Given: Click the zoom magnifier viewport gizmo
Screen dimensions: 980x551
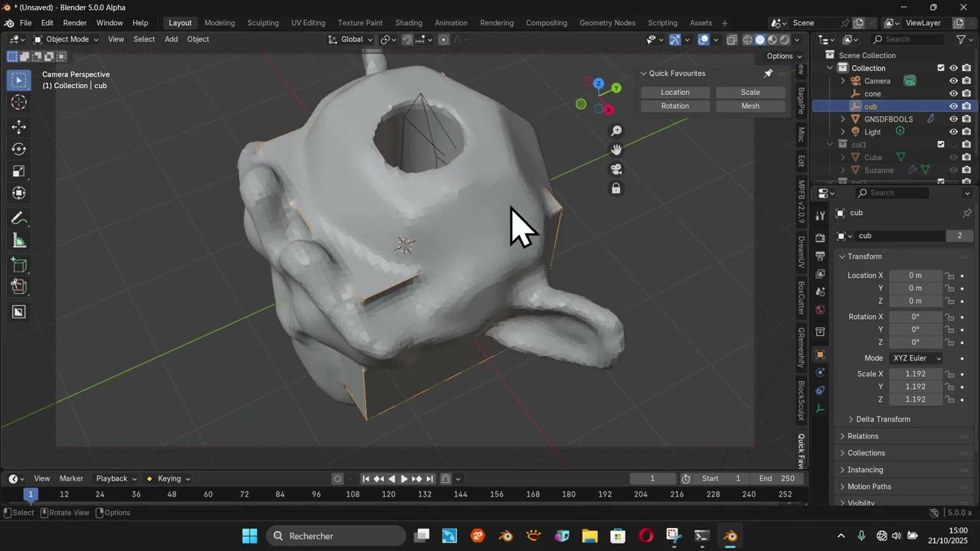Looking at the screenshot, I should point(616,131).
